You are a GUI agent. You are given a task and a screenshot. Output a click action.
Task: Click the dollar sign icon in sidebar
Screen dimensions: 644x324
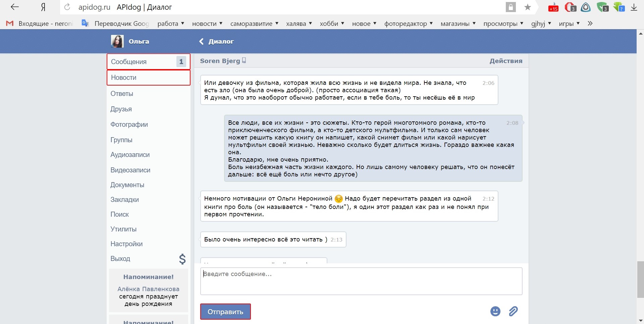click(x=182, y=259)
